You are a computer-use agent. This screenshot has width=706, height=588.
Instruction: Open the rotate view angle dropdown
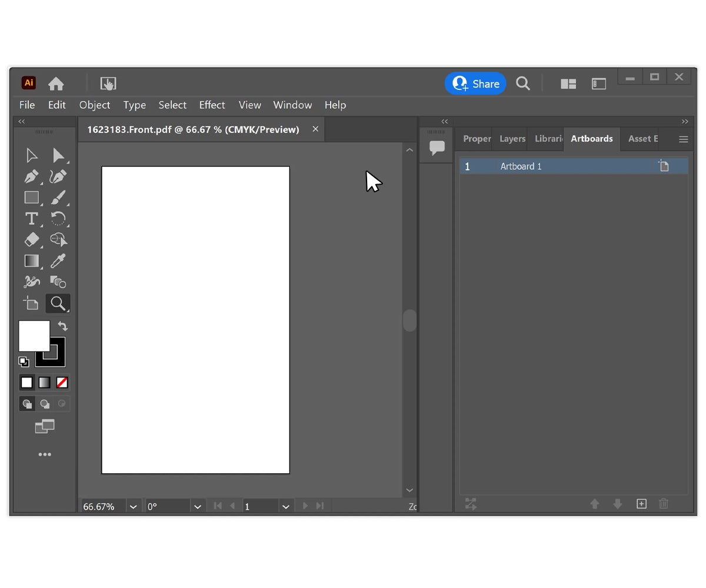click(198, 506)
